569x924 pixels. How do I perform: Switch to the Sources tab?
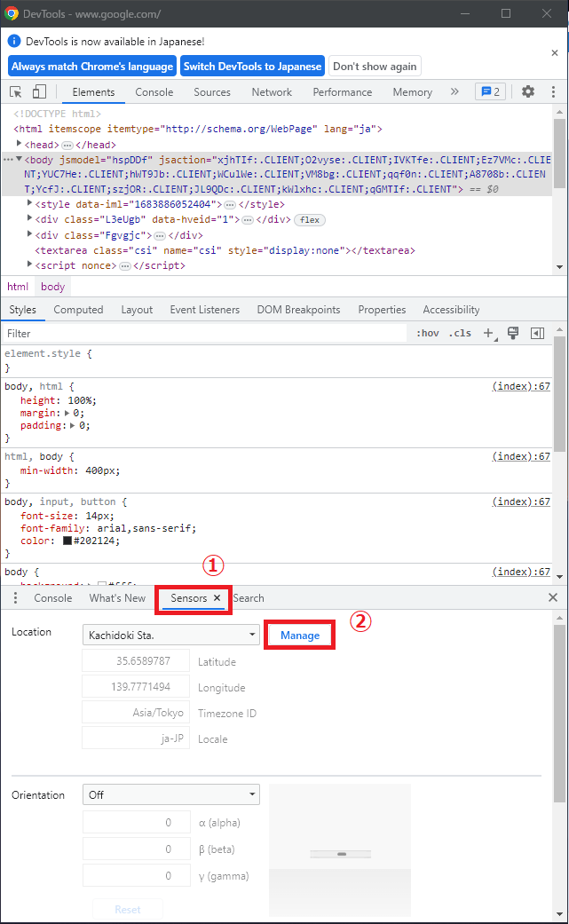[212, 92]
